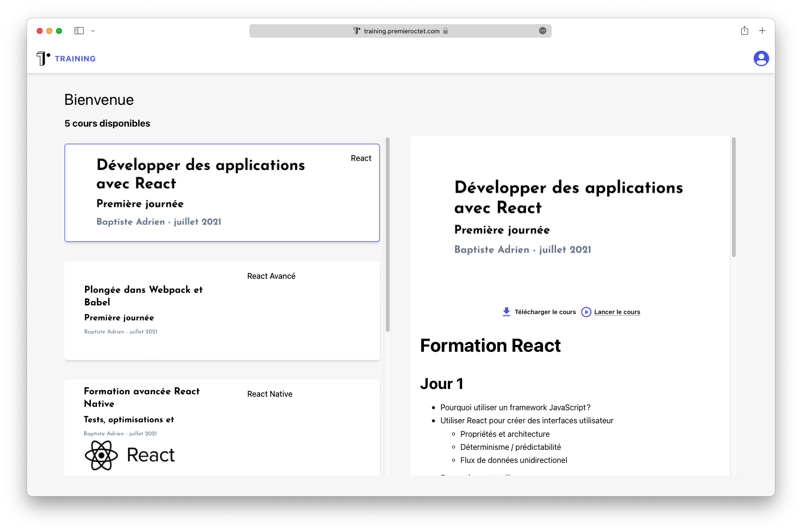Click the Premier Octet logo icon
This screenshot has height=532, width=802.
click(x=43, y=58)
